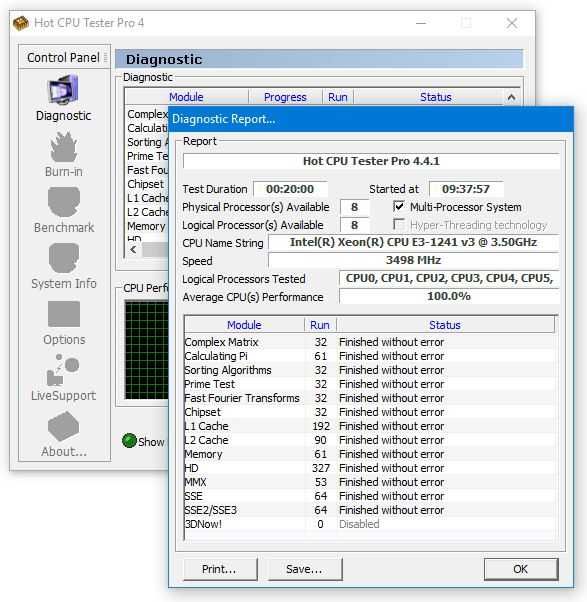The width and height of the screenshot is (587, 602).
Task: Click the Save... button
Action: [x=305, y=569]
